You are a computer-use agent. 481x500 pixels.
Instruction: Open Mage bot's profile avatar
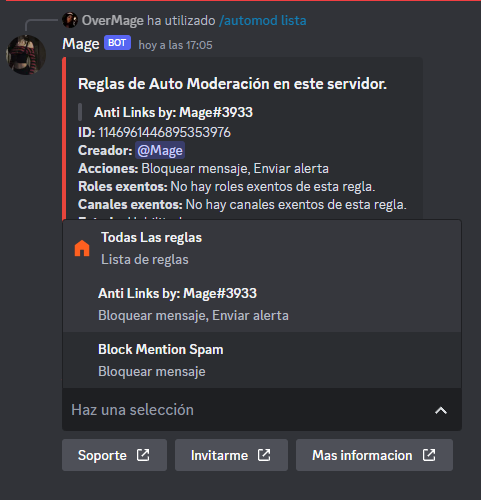26,55
